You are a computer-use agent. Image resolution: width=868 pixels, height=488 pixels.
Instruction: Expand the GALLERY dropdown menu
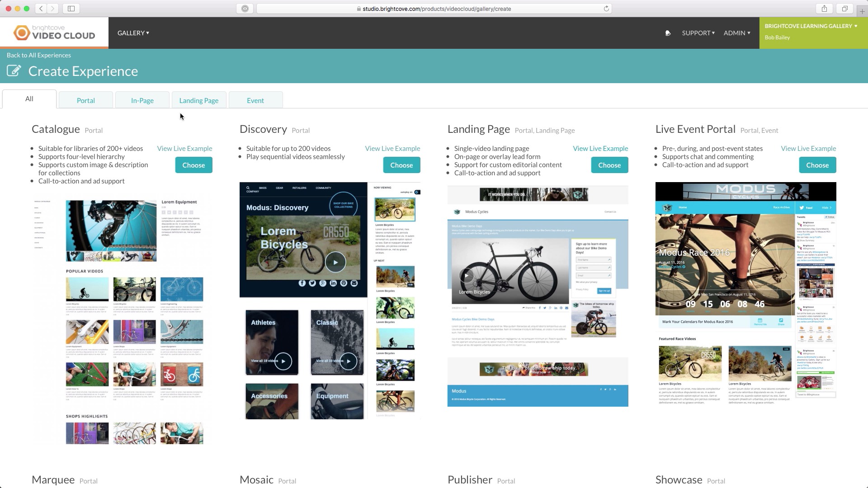[x=133, y=33]
